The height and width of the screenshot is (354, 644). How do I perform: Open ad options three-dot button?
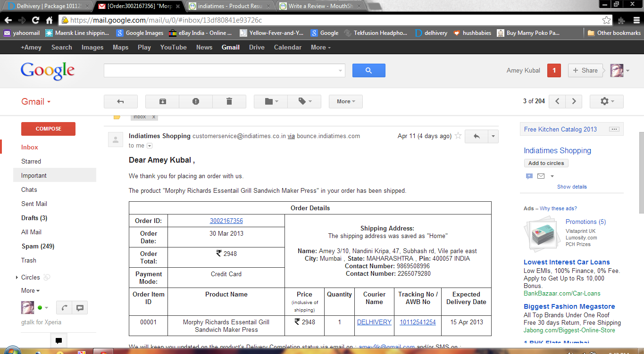tap(614, 129)
